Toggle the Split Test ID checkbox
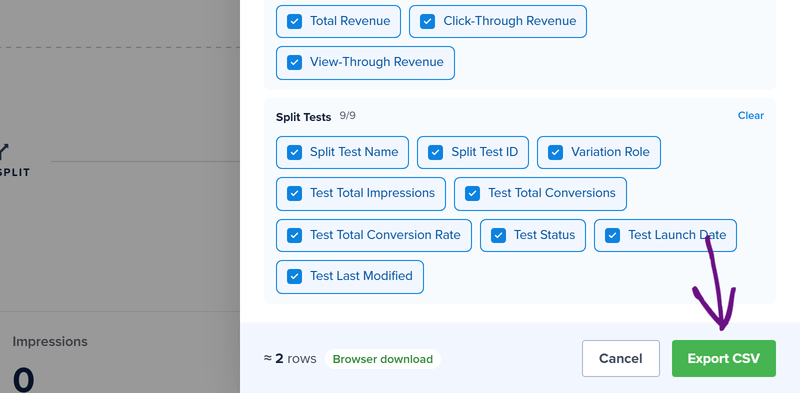The height and width of the screenshot is (393, 800). [x=435, y=152]
